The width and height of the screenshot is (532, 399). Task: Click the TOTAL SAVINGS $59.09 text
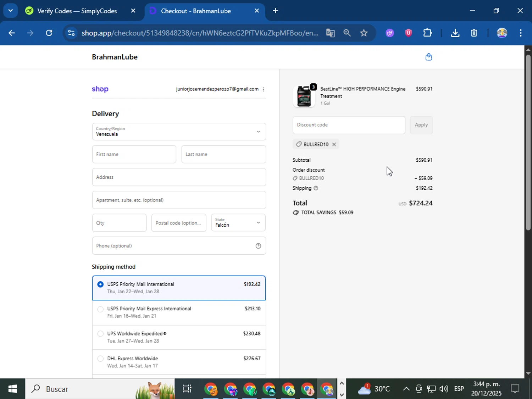coord(327,212)
